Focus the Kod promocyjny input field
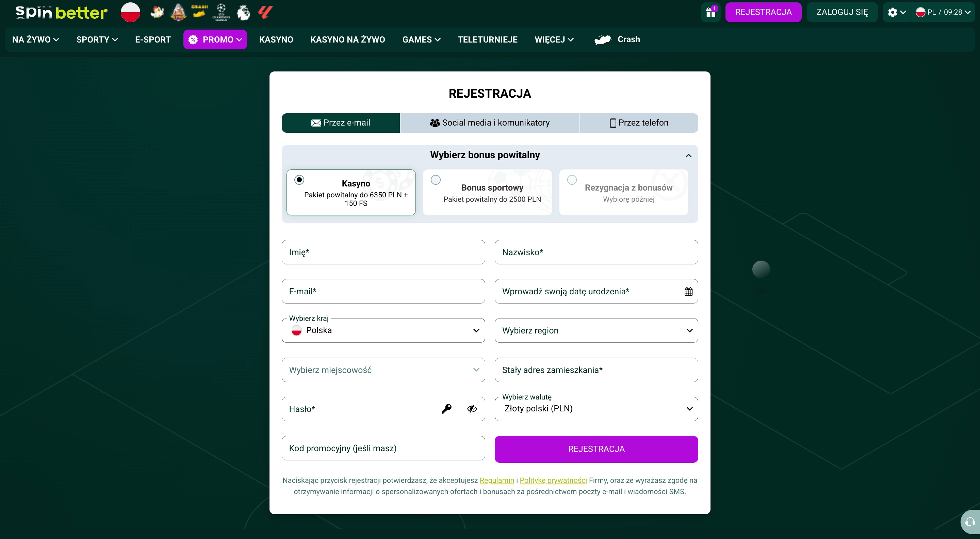Screen dimensions: 980x539 (383, 448)
